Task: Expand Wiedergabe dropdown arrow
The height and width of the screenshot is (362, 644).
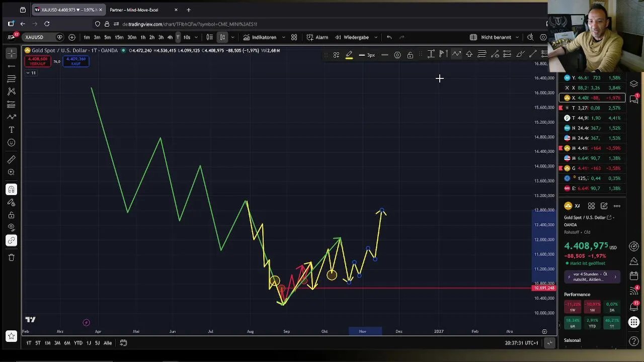Action: click(376, 37)
